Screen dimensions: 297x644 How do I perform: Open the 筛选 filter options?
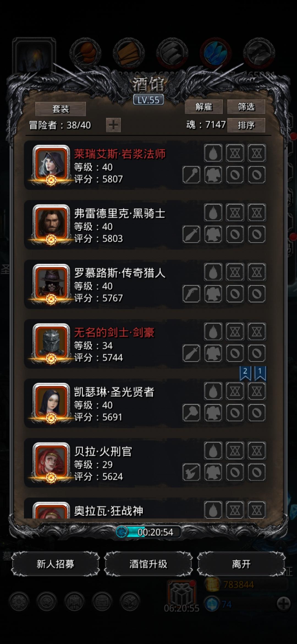point(246,107)
